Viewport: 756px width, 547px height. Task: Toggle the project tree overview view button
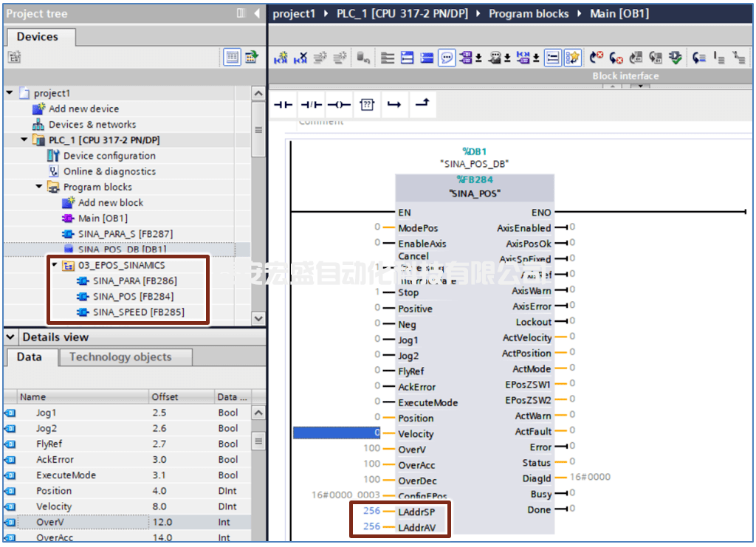(232, 57)
